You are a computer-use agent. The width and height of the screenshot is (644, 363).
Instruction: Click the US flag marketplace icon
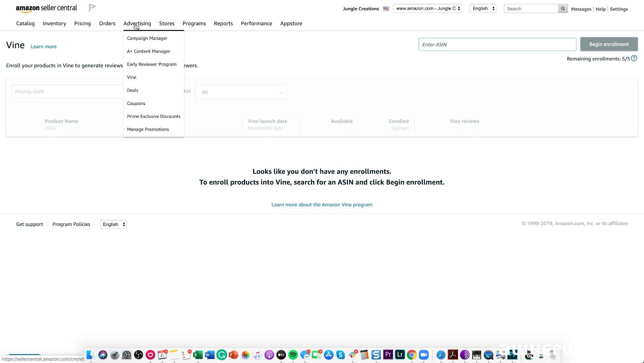[x=386, y=8]
